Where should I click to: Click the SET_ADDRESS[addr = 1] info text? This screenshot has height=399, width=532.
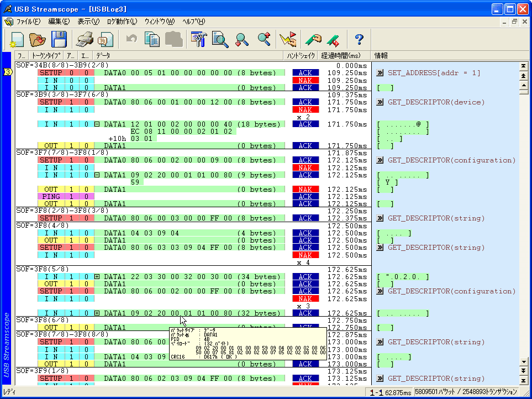434,72
